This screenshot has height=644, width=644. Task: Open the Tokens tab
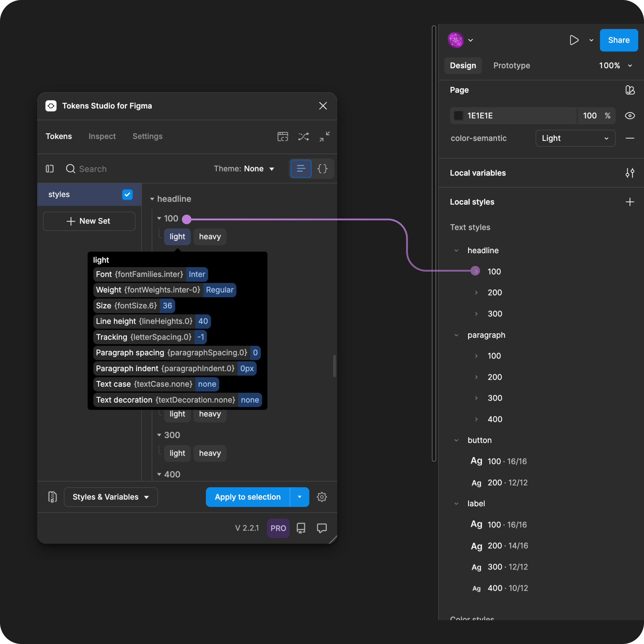[x=59, y=136]
